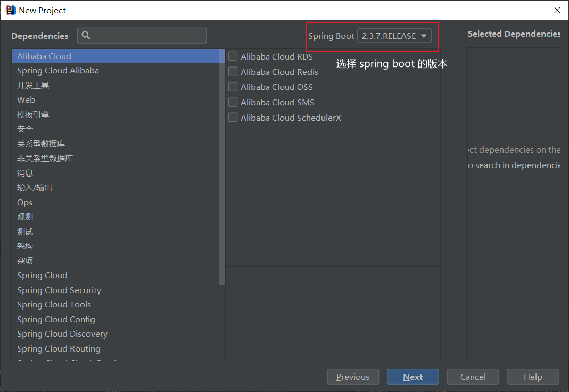Click the Selected Dependencies heading
The width and height of the screenshot is (569, 392).
[x=514, y=34]
